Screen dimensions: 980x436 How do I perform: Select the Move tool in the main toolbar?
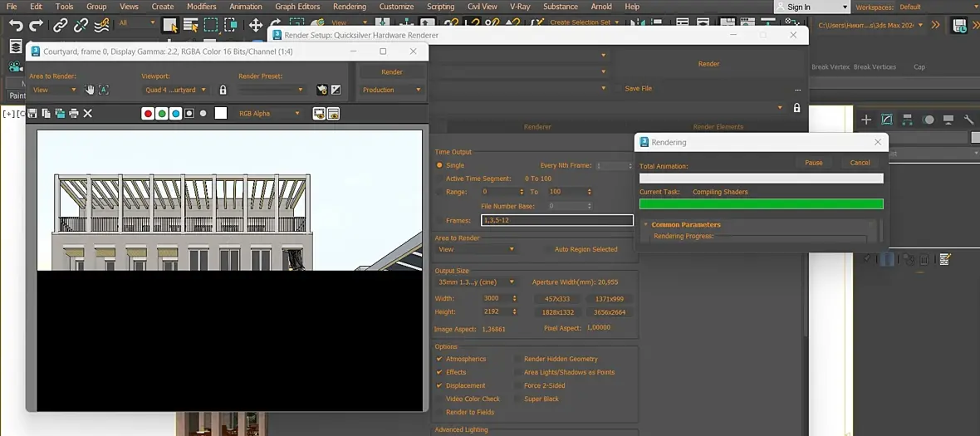(256, 26)
